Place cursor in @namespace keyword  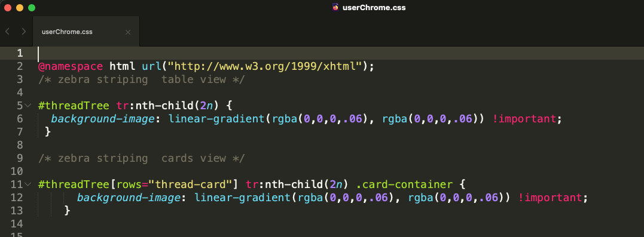click(70, 66)
